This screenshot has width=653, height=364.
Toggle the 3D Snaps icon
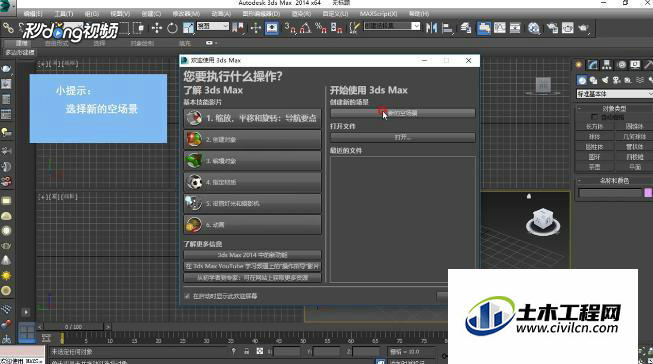pos(290,28)
